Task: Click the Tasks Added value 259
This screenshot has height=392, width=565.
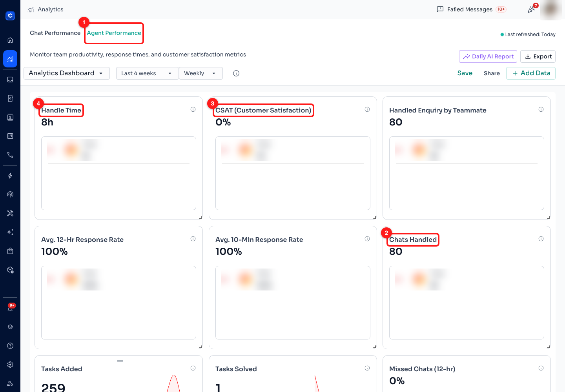Action: [53, 388]
